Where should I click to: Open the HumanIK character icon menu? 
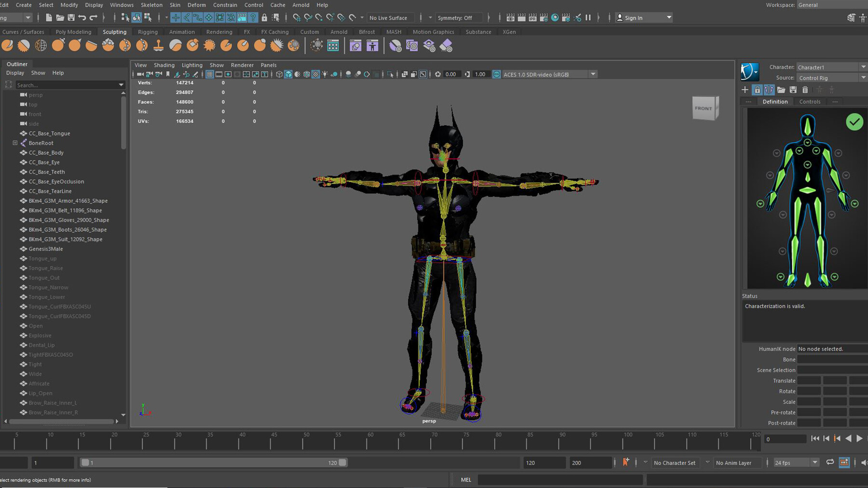(x=749, y=72)
